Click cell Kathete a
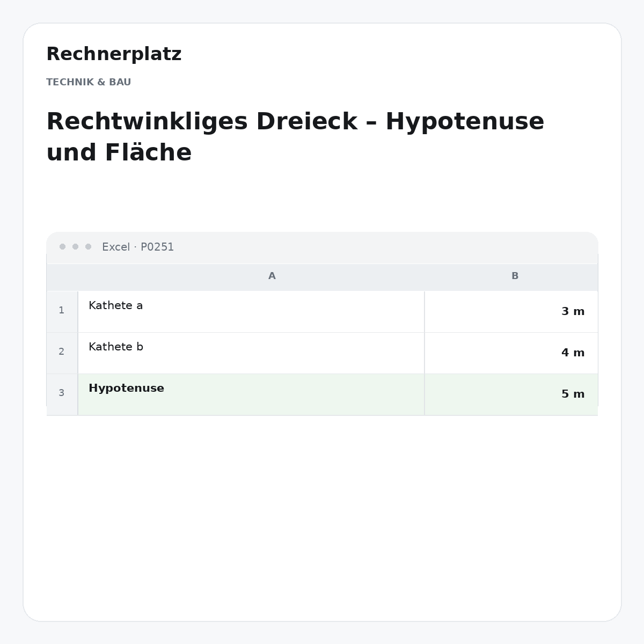The height and width of the screenshot is (644, 644). [x=251, y=312]
